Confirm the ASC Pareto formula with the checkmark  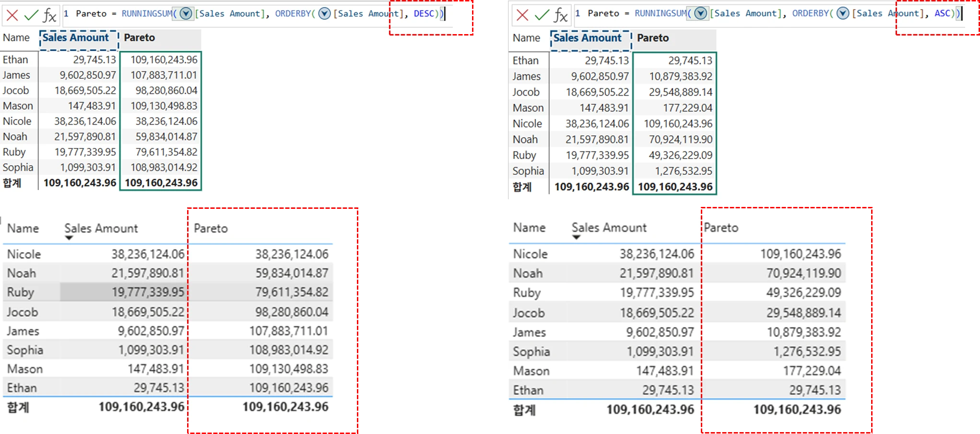(x=542, y=15)
